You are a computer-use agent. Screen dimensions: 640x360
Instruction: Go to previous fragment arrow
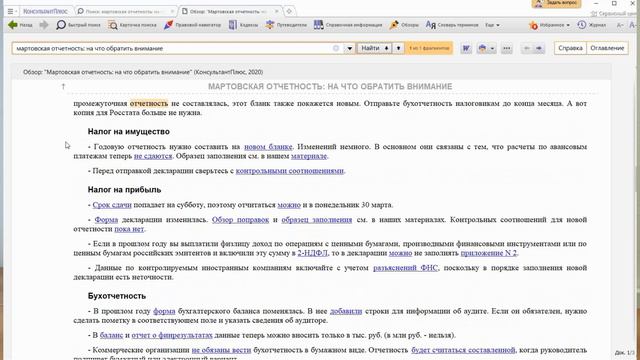pos(527,48)
